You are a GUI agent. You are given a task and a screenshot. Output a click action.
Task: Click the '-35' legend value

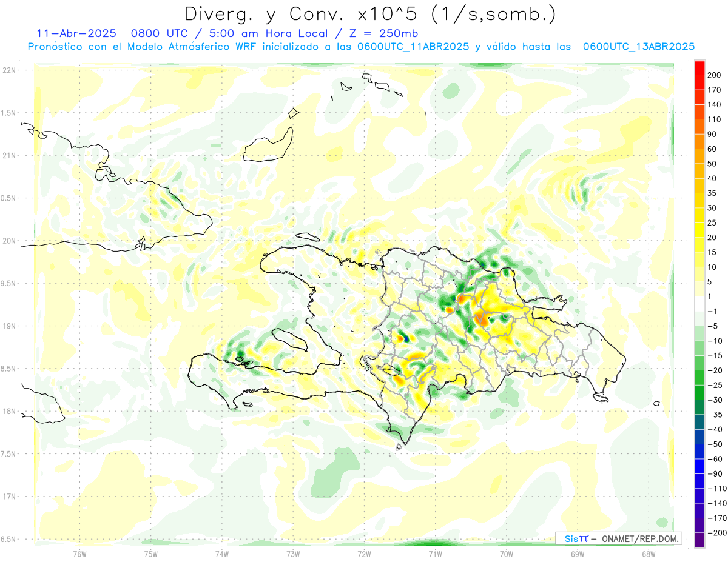pyautogui.click(x=716, y=415)
